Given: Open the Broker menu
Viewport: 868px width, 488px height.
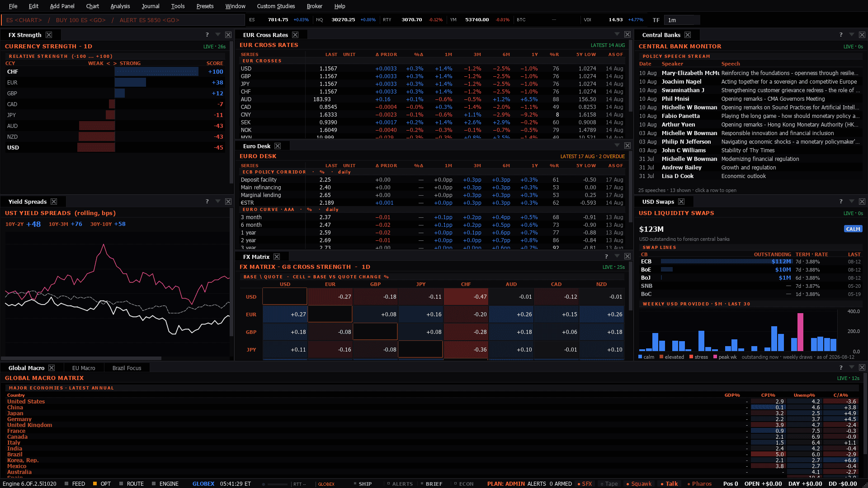Looking at the screenshot, I should 314,6.
